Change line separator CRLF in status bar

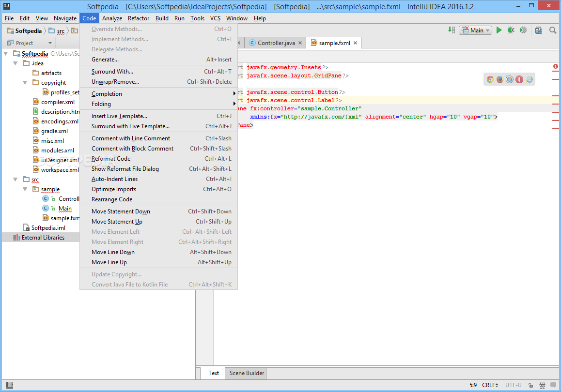tap(490, 385)
